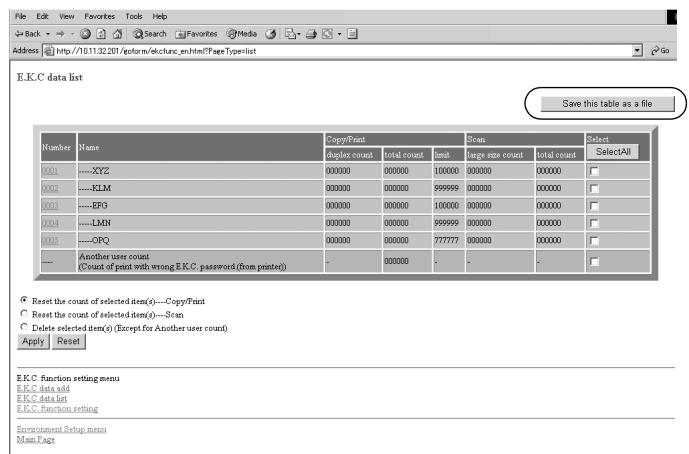Tick the checkbox for OPQ row

point(594,240)
